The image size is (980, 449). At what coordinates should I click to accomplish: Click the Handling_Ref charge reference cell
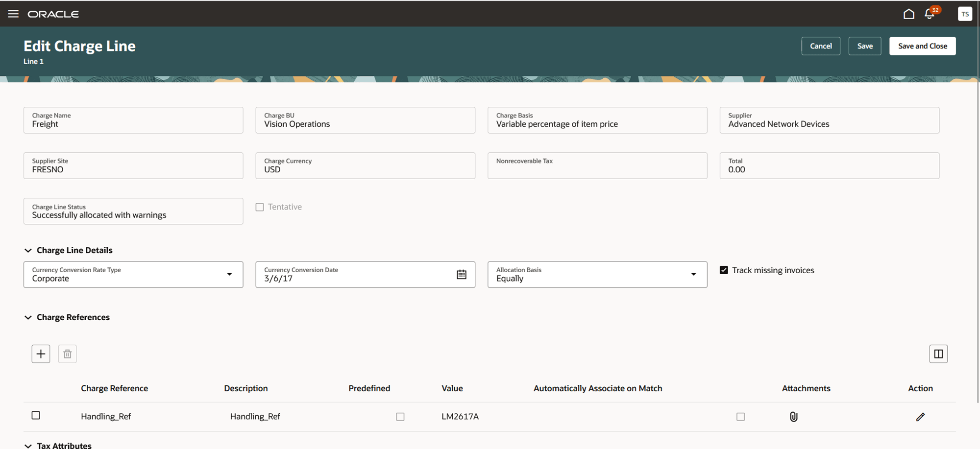click(x=106, y=417)
